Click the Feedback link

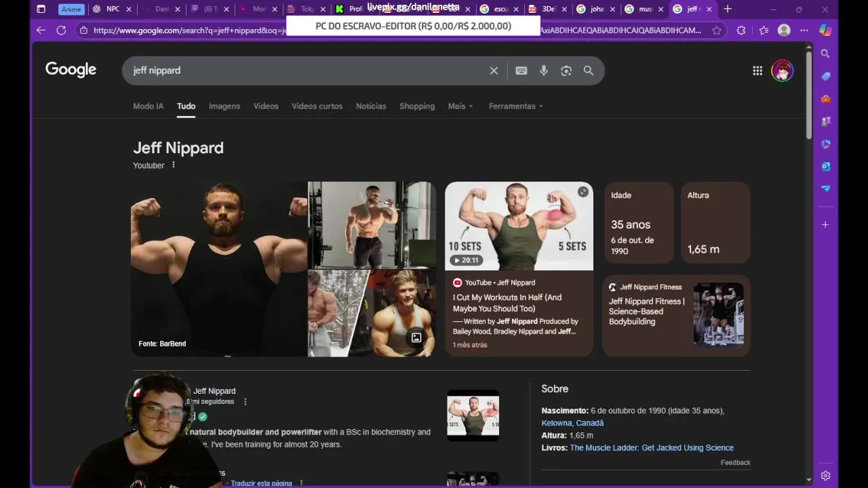(735, 462)
